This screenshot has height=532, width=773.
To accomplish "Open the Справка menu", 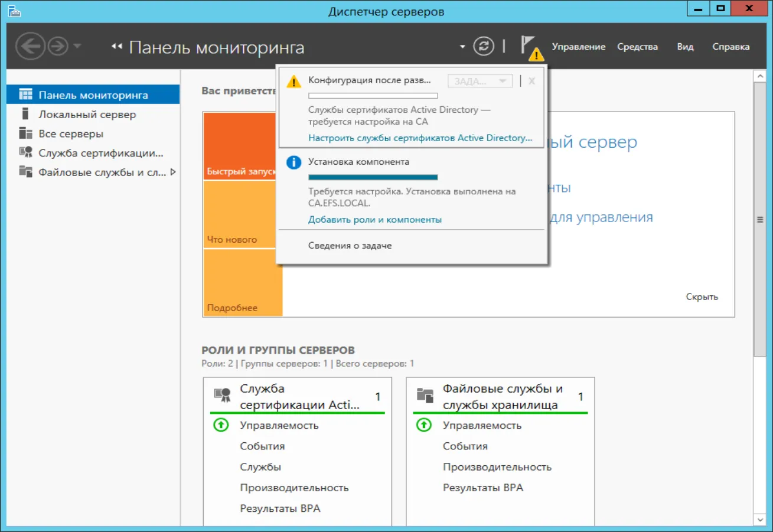I will click(730, 47).
